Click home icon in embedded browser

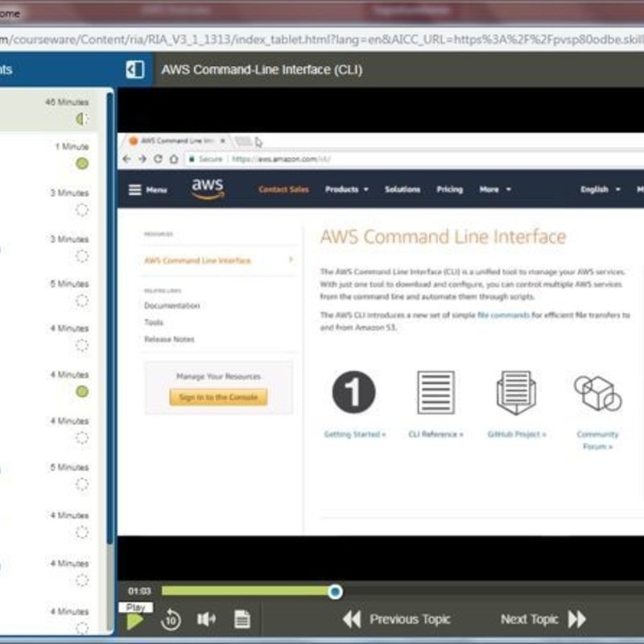pyautogui.click(x=174, y=159)
